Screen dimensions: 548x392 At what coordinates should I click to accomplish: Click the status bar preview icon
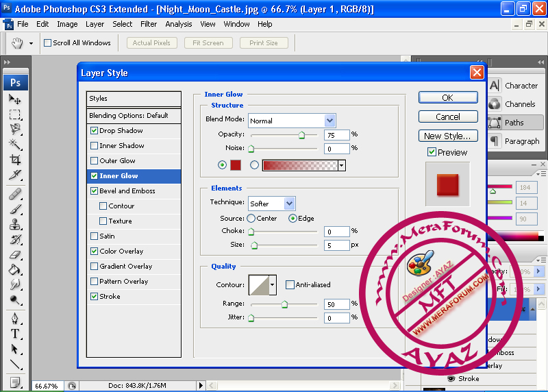coord(72,386)
